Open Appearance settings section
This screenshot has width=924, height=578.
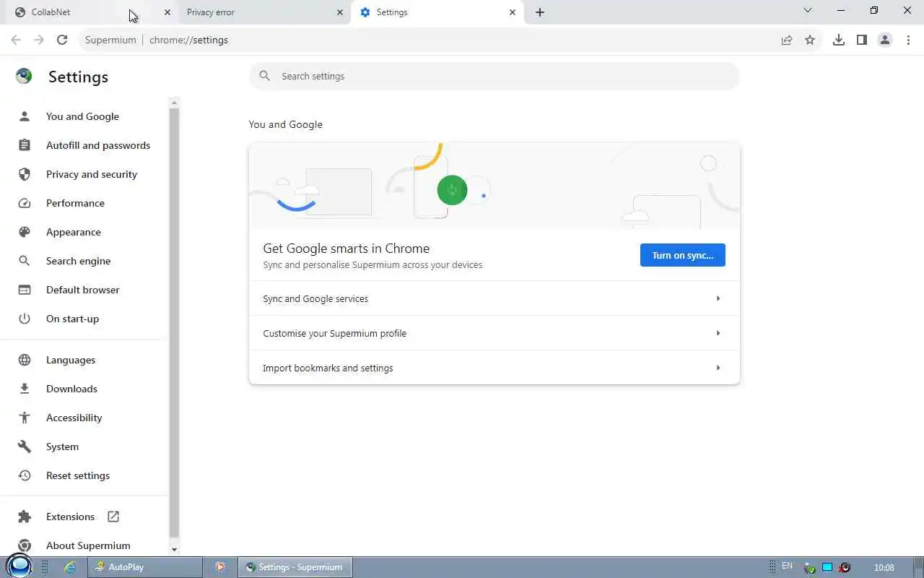coord(74,232)
